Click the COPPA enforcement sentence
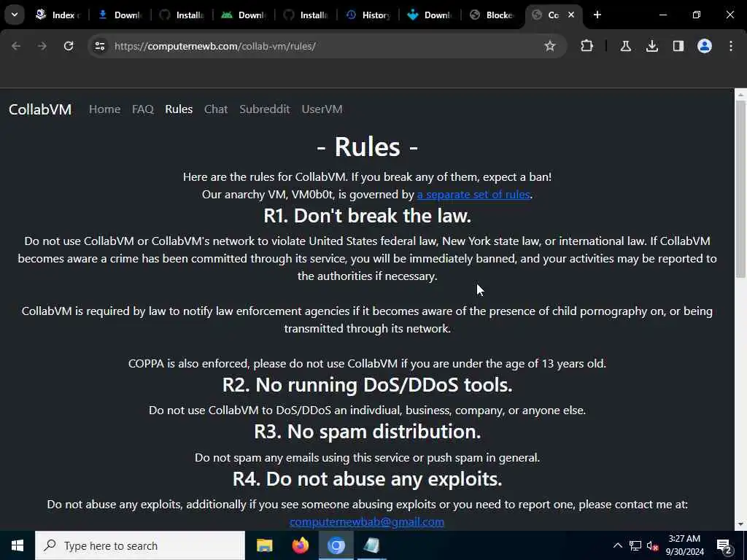Viewport: 747px width, 560px height. (368, 364)
